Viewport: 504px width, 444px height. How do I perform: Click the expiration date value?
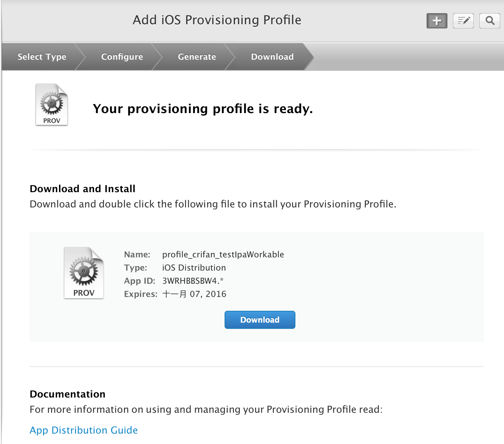(x=194, y=294)
